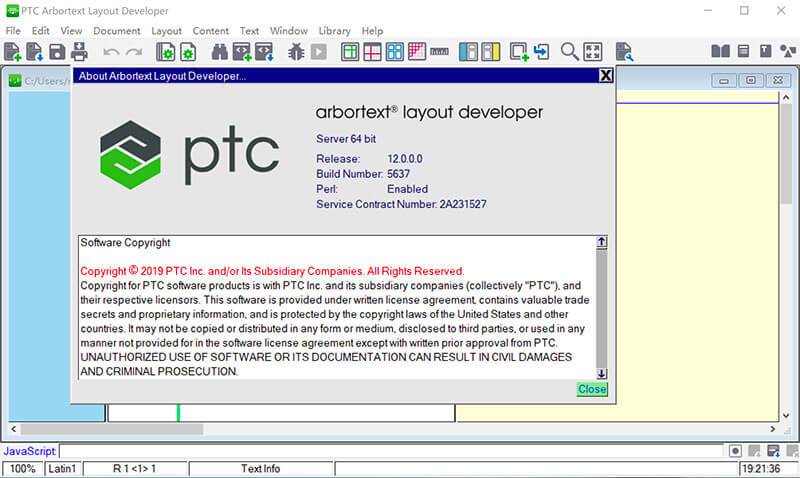Redo the last action
The image size is (800, 478).
(x=134, y=52)
